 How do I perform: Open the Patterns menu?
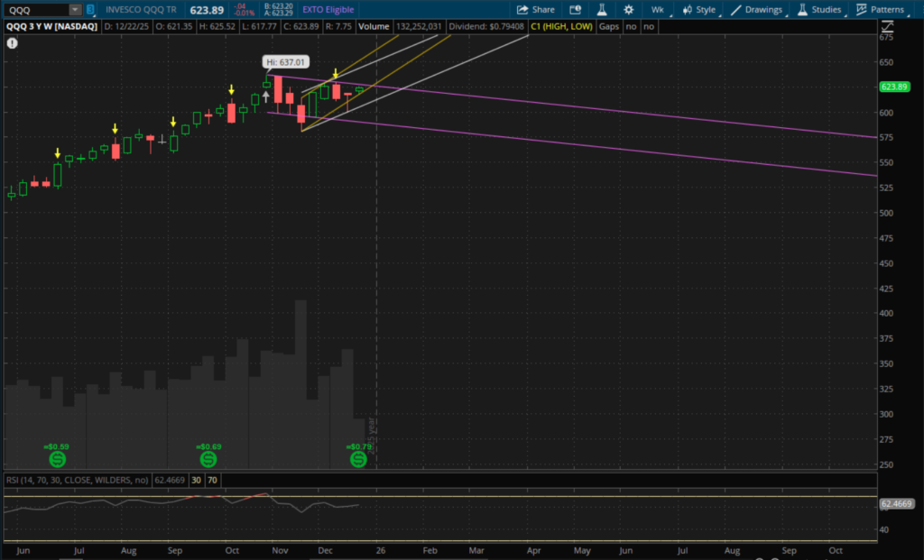point(881,10)
